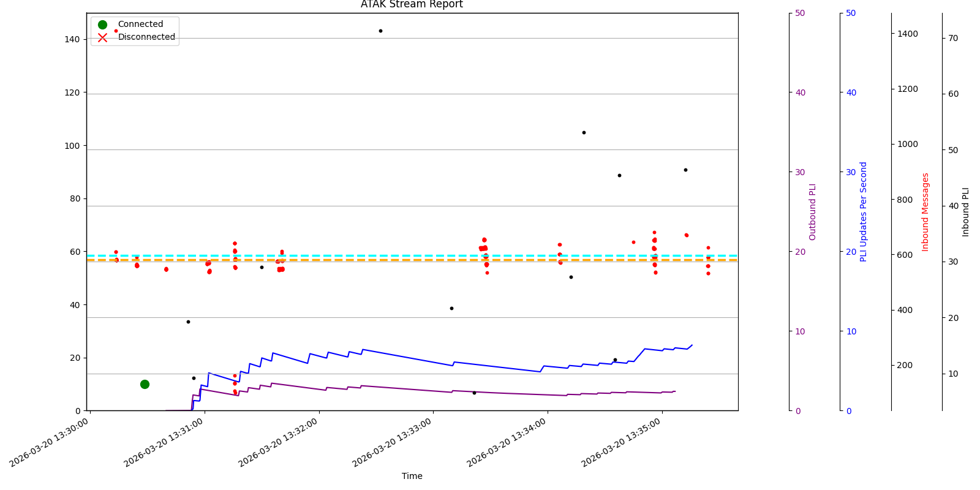Click the black point near value 33 before 13:31

(188, 322)
